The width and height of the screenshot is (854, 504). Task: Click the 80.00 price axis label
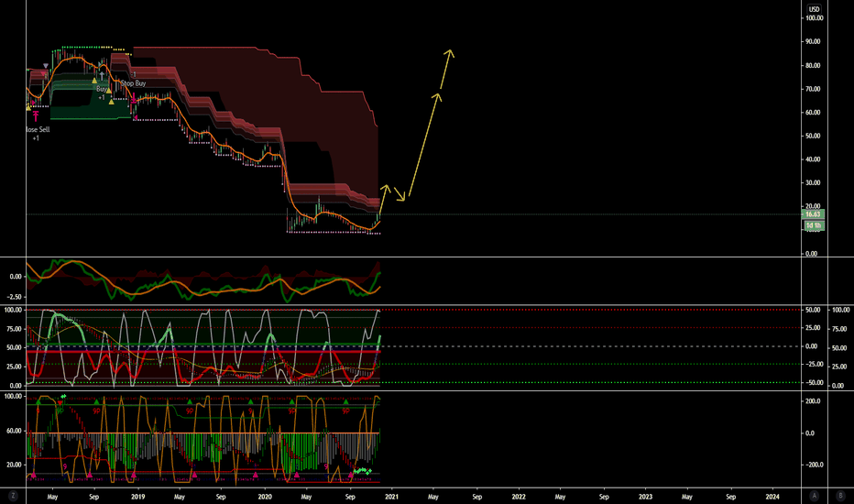(813, 65)
